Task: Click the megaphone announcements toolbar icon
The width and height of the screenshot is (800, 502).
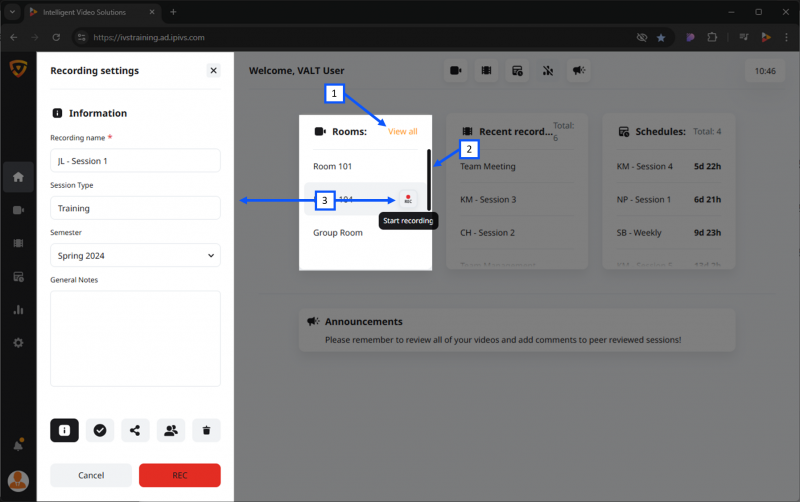Action: point(579,70)
